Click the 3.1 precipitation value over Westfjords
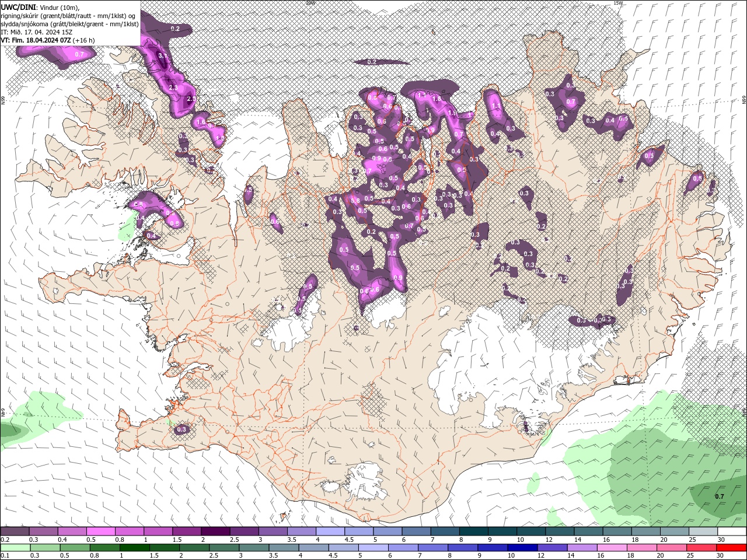This screenshot has height=560, width=747. pyautogui.click(x=163, y=56)
